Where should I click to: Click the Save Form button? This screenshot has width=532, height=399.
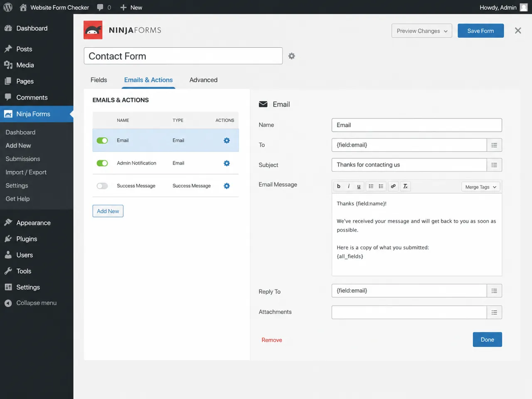480,31
